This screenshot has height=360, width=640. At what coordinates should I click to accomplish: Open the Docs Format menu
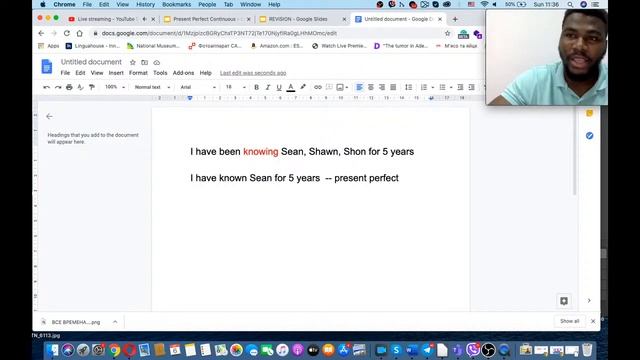click(138, 73)
